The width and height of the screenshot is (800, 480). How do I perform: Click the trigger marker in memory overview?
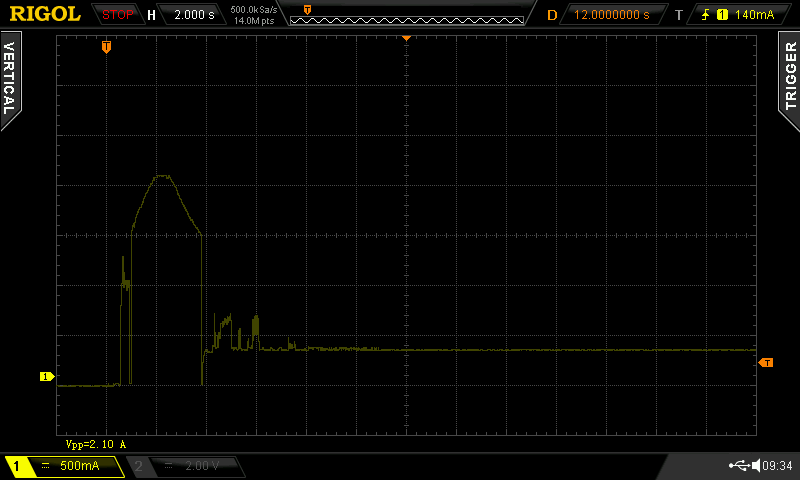pyautogui.click(x=307, y=10)
